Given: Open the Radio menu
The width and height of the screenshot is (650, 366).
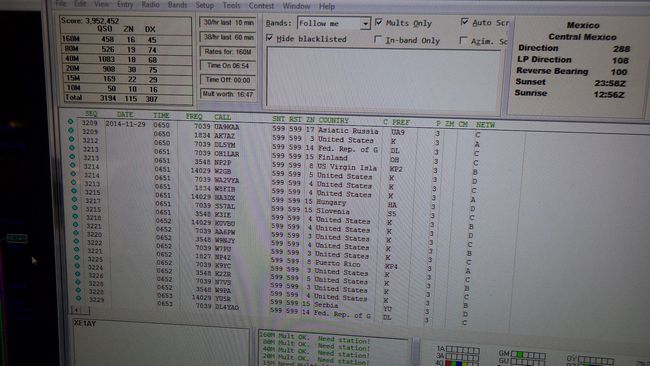Looking at the screenshot, I should coord(150,5).
